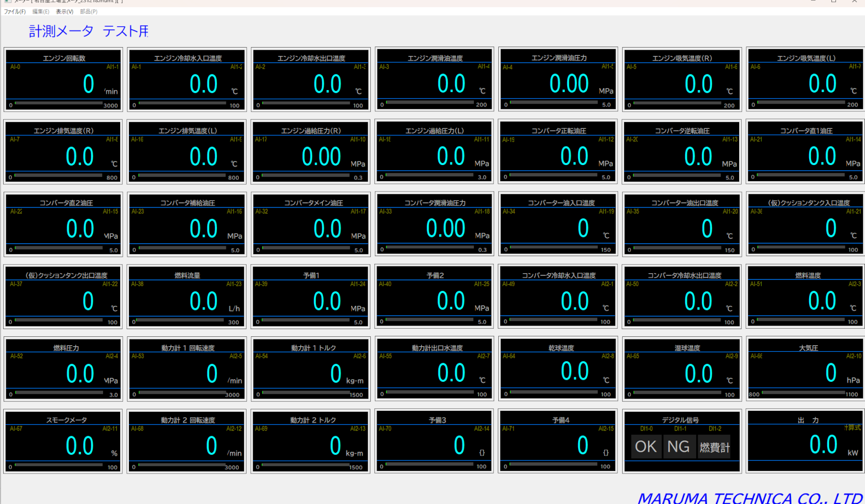
Task: Click the エンジン回転数 meter bar gauge
Action: pos(59,103)
